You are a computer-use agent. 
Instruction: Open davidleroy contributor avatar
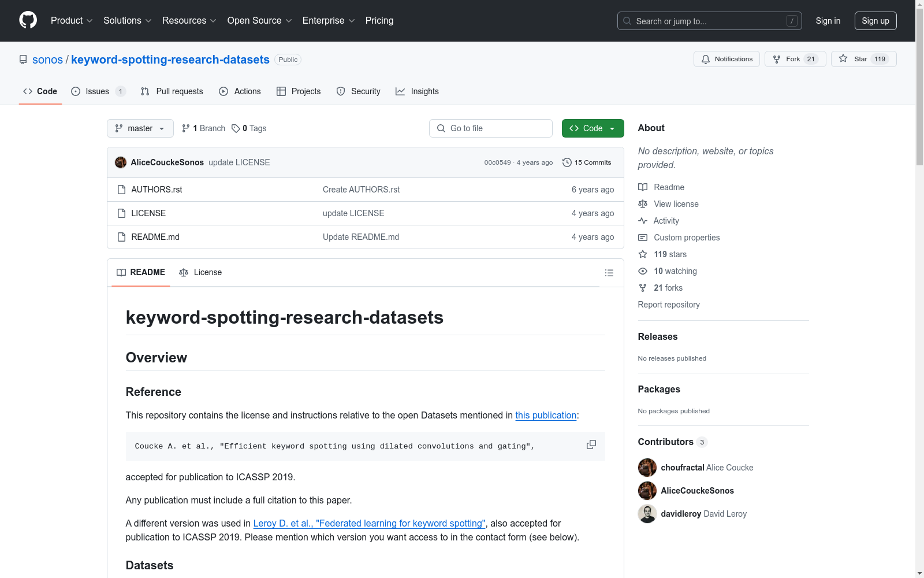pos(647,514)
